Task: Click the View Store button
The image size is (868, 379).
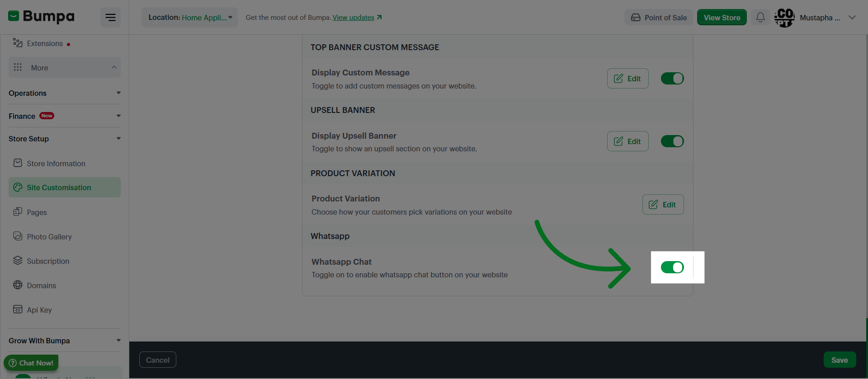Action: pyautogui.click(x=722, y=18)
